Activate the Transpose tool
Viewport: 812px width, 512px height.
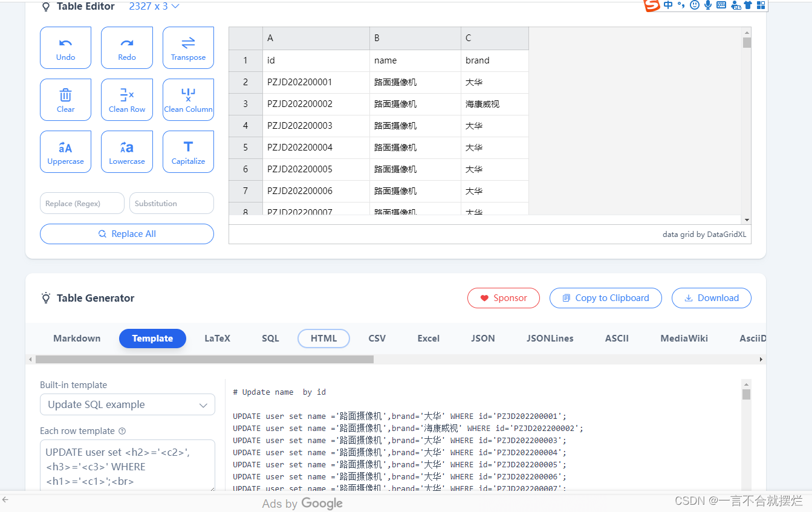click(188, 47)
